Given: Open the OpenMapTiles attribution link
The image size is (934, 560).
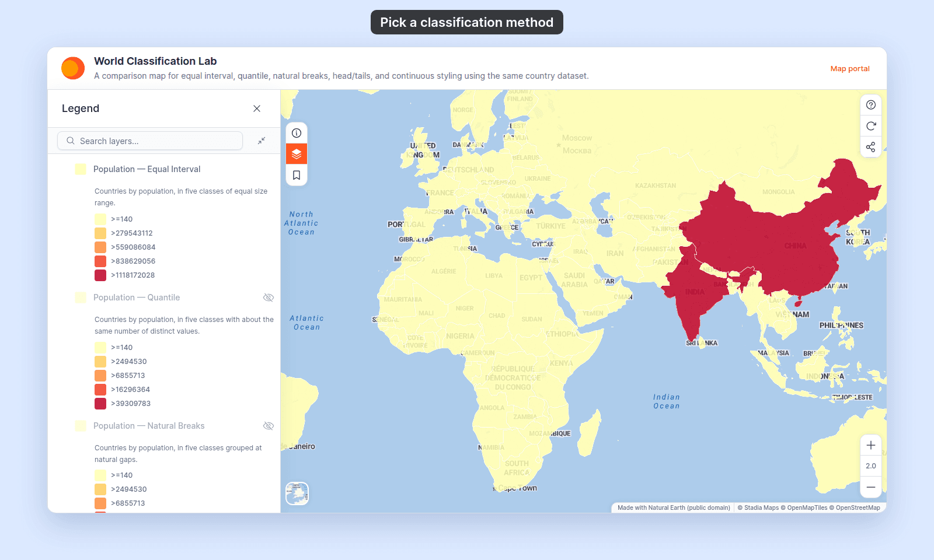Looking at the screenshot, I should click(804, 508).
